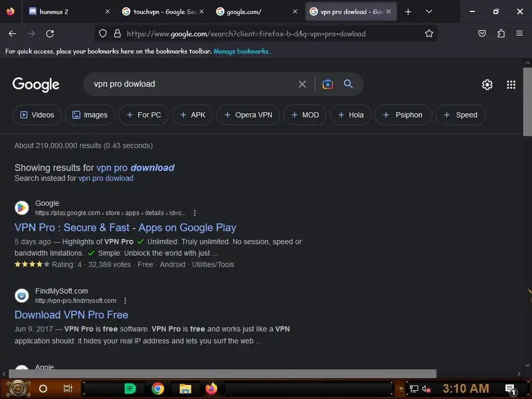532x399 pixels.
Task: Launch Chrome from the taskbar
Action: [x=158, y=389]
